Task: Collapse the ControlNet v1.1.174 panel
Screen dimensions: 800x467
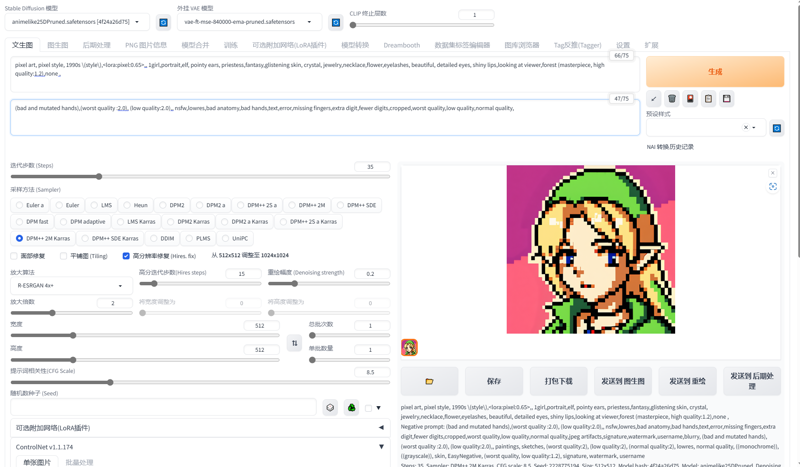Action: pyautogui.click(x=199, y=447)
